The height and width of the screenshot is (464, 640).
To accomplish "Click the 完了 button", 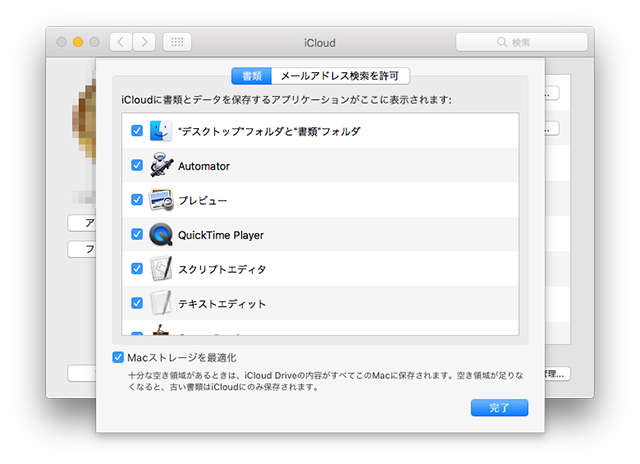I will pos(499,408).
